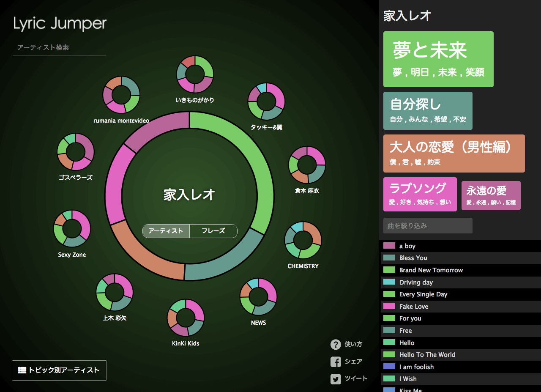Click the アーティスト検索 search field
541x392 pixels.
pyautogui.click(x=59, y=47)
